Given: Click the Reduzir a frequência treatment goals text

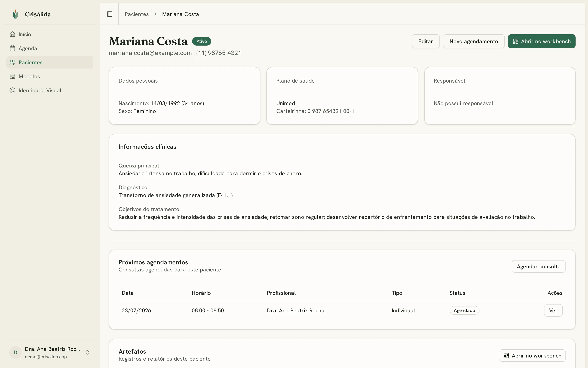Looking at the screenshot, I should point(327,217).
